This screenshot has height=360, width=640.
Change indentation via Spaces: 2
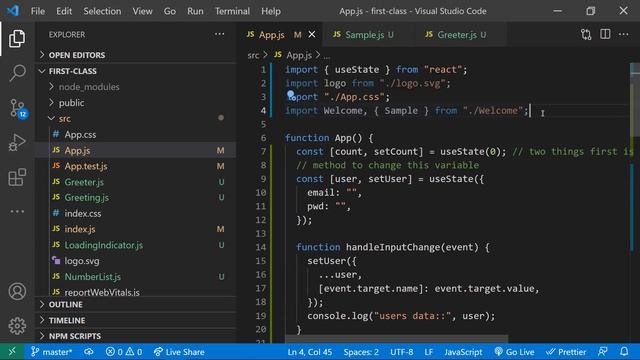click(x=361, y=352)
